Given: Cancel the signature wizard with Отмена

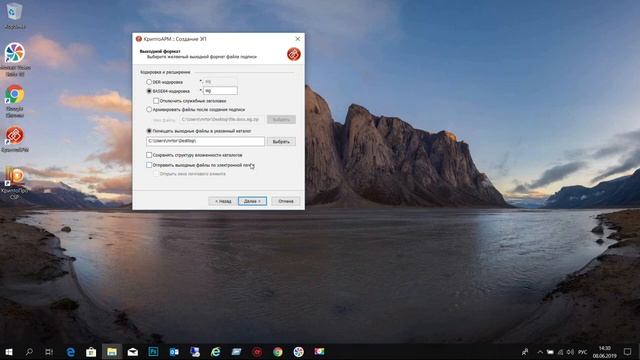Looking at the screenshot, I should tap(286, 201).
